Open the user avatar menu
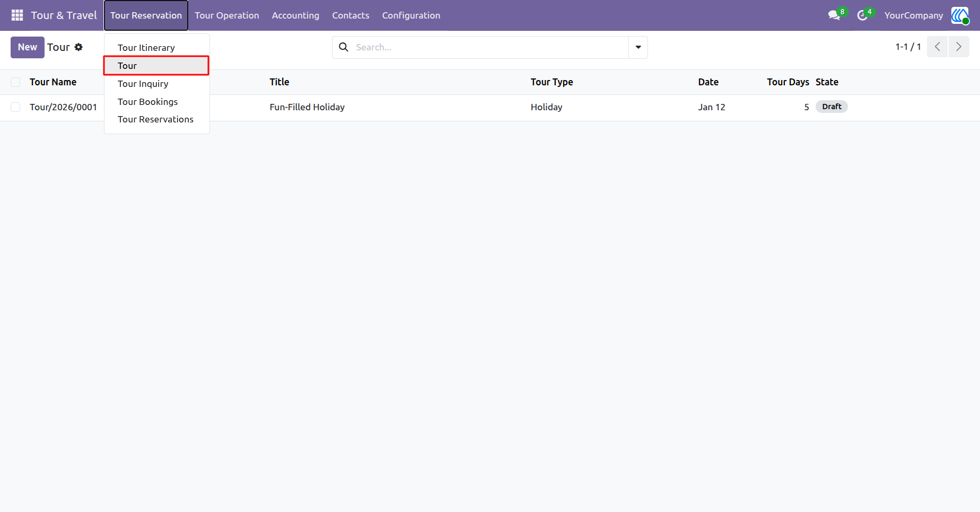The height and width of the screenshot is (512, 980). [x=960, y=15]
